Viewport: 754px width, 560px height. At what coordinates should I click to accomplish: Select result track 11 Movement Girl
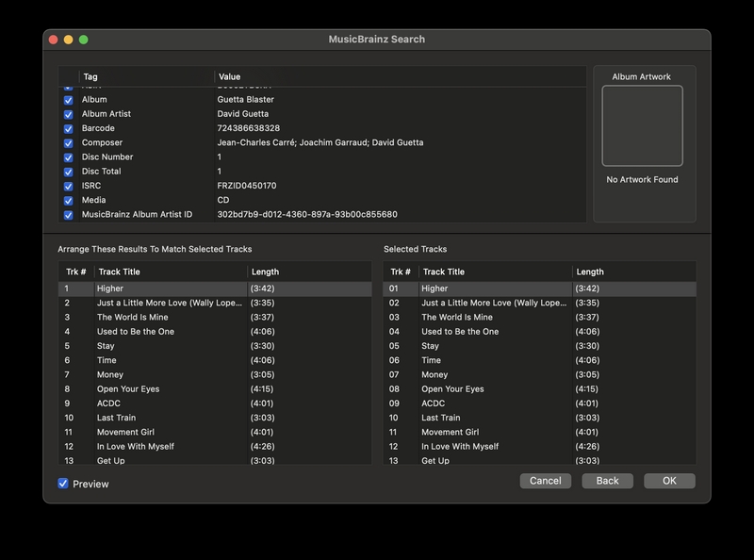(x=215, y=433)
